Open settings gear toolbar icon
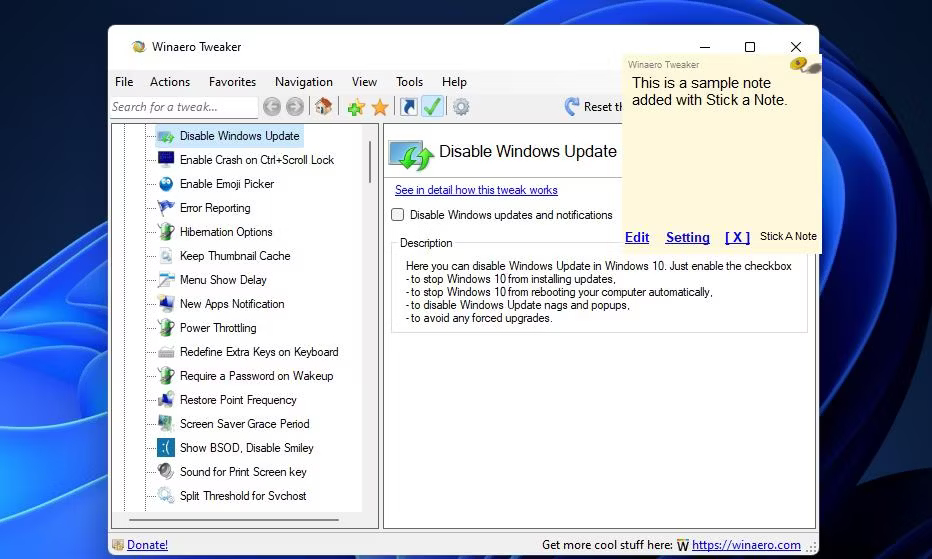 pyautogui.click(x=461, y=107)
